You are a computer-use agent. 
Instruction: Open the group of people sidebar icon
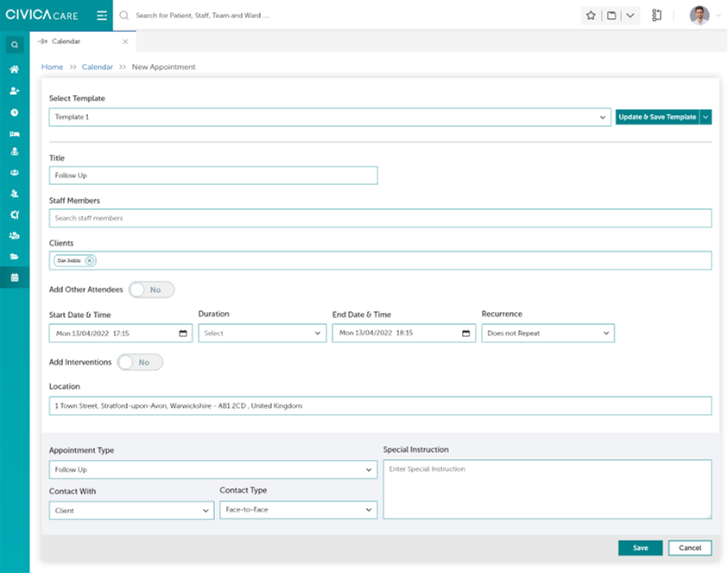(15, 172)
